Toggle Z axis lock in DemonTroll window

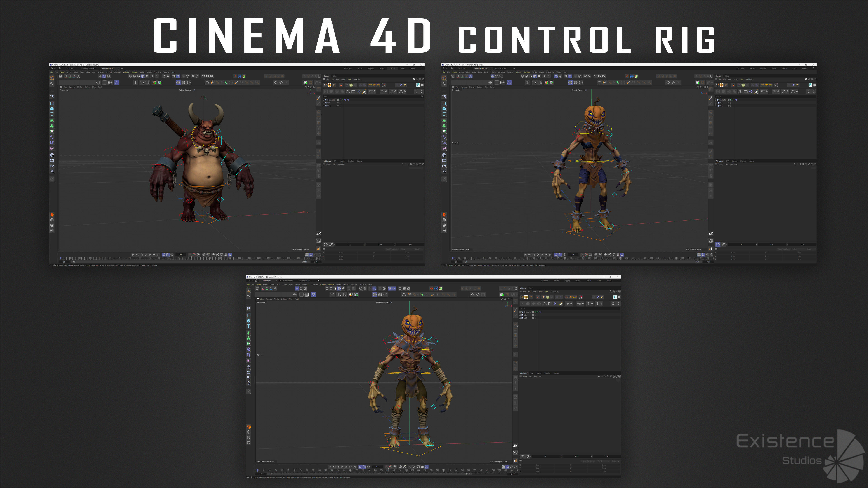click(74, 76)
